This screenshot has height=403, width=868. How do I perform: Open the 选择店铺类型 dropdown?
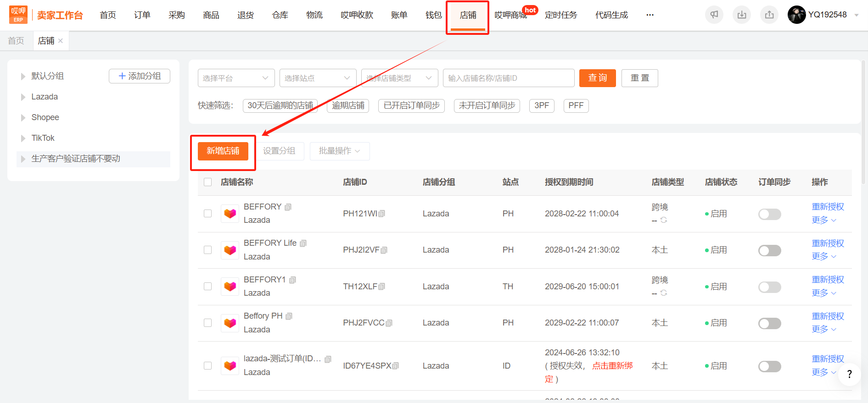pos(400,78)
